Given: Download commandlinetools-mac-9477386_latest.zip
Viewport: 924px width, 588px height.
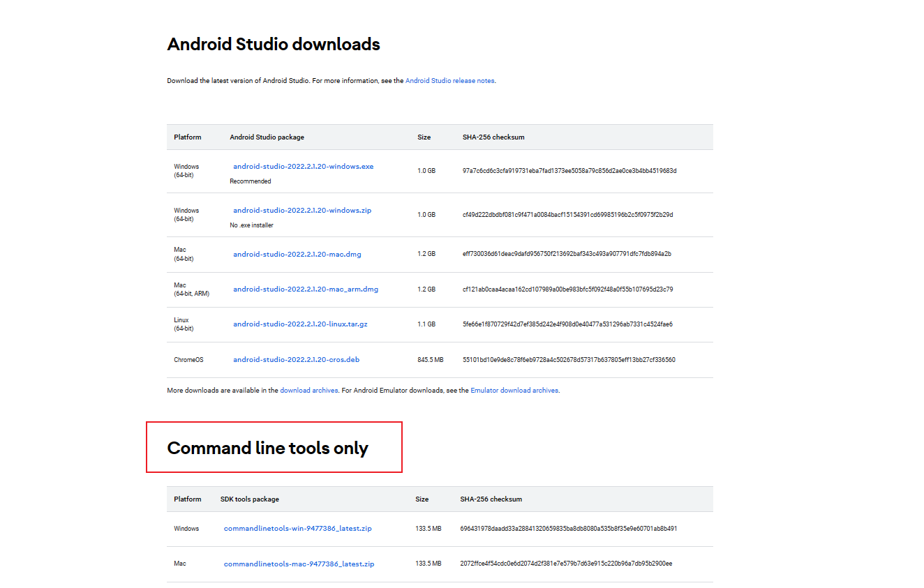Looking at the screenshot, I should pyautogui.click(x=299, y=564).
